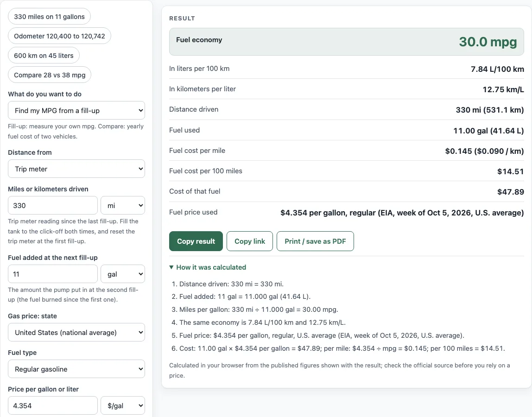Select the '600 km on 45 liters' preset
Viewport: 532px width, 417px height.
click(x=44, y=56)
